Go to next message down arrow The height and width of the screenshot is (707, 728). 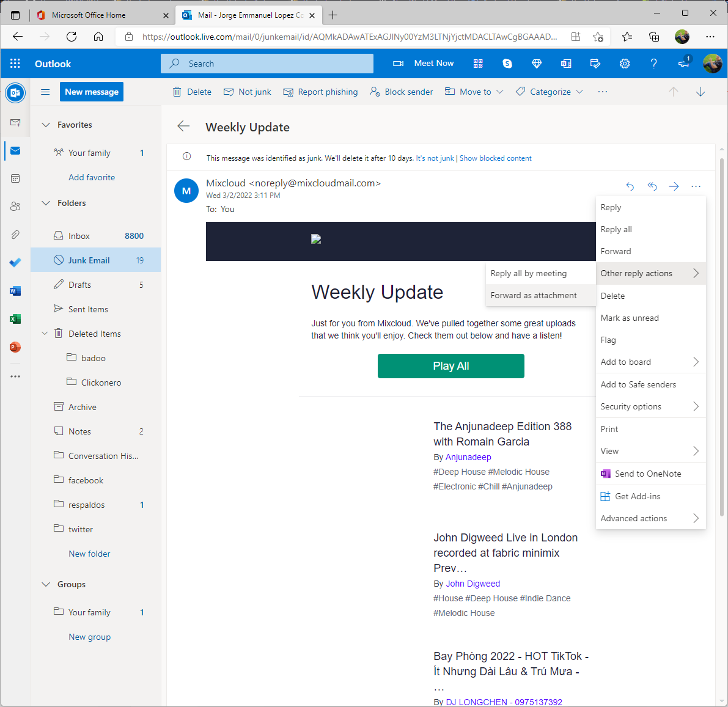[700, 92]
